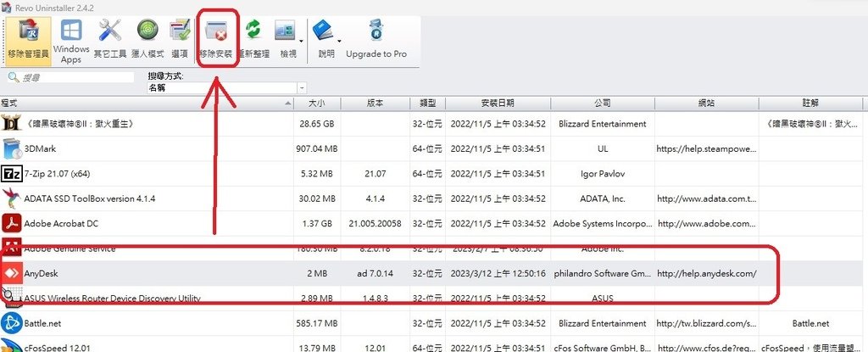The height and width of the screenshot is (352, 868).
Task: Open 選項 options icon
Action: [x=180, y=40]
